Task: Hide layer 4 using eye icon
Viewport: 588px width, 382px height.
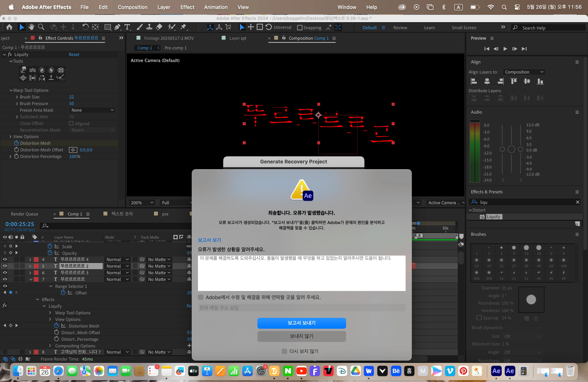Action: coord(5,259)
